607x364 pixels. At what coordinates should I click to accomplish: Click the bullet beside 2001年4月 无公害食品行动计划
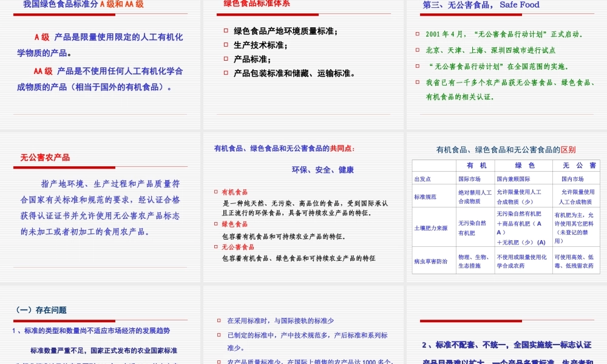pyautogui.click(x=418, y=33)
